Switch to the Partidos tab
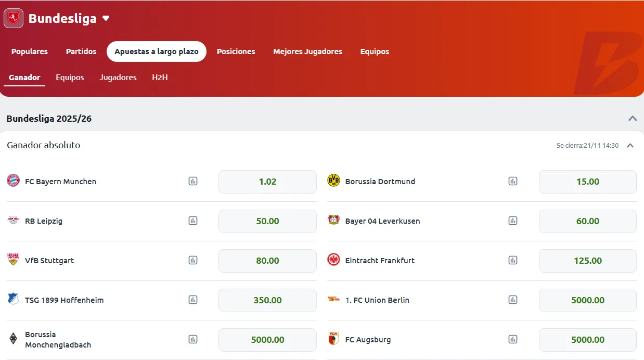 (81, 51)
